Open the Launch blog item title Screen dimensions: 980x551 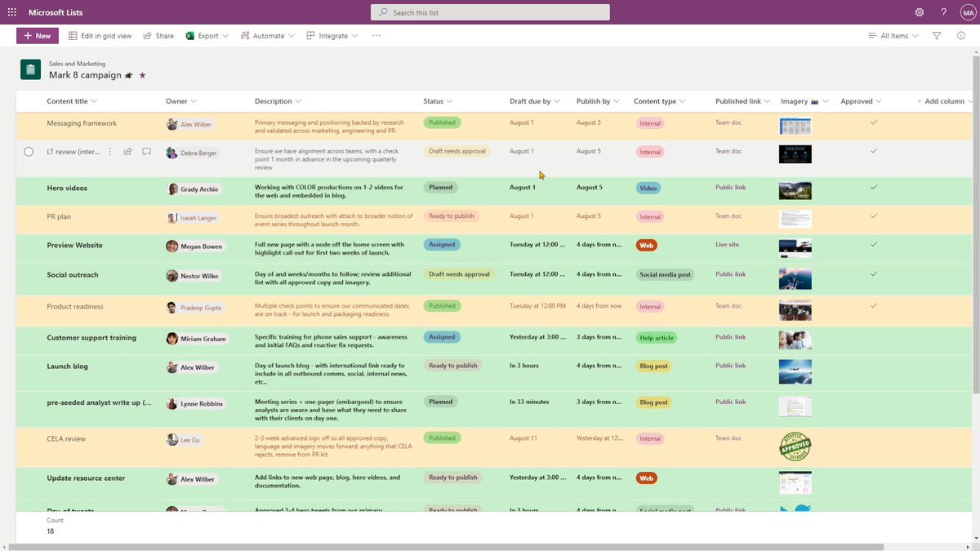(67, 367)
